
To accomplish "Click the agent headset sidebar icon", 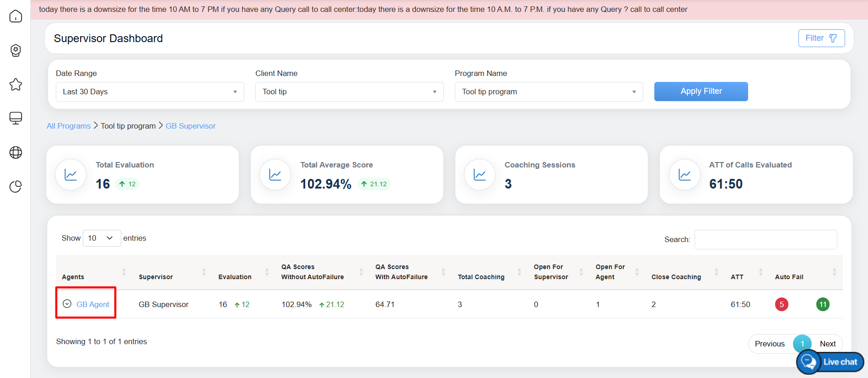I will click(x=16, y=50).
